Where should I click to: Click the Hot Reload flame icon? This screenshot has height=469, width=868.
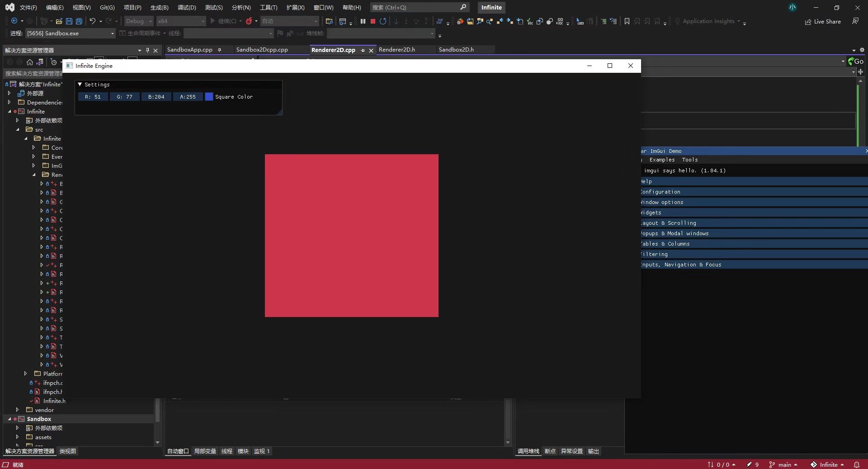[x=249, y=21]
